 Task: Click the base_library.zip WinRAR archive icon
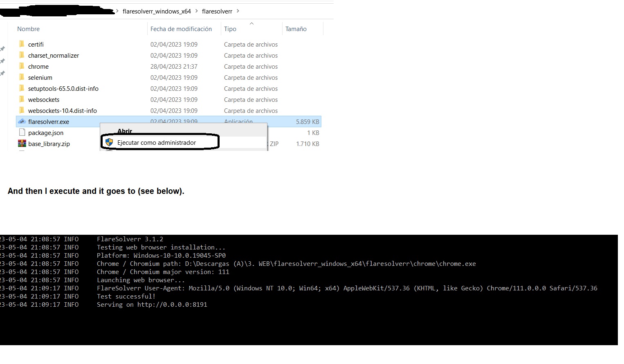click(22, 144)
